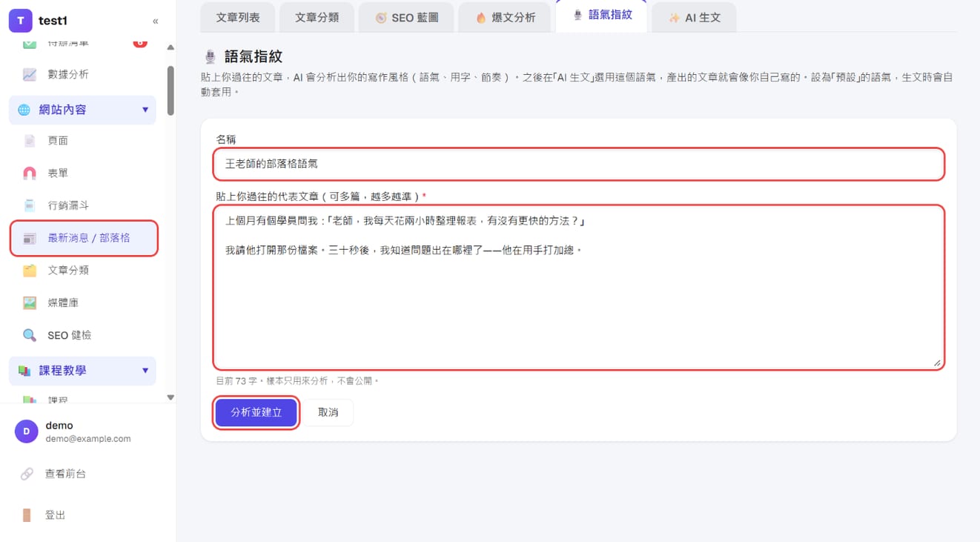Collapse the 網站內容 section arrow

tap(145, 110)
